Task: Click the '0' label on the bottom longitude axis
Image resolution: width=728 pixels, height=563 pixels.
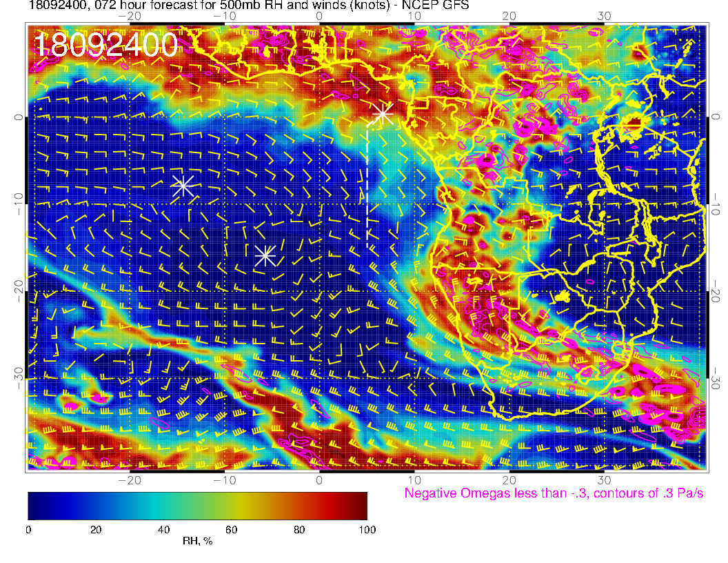Action: coord(319,480)
